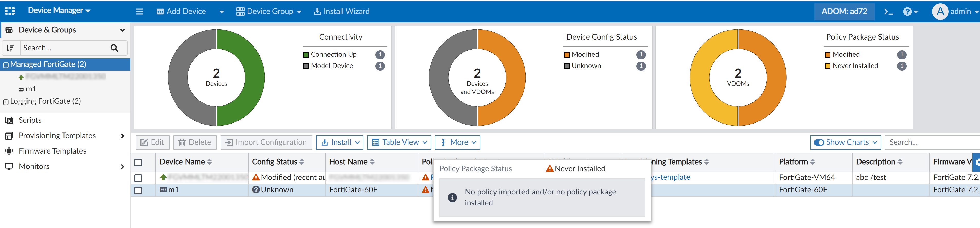Check the select-all devices header checkbox
980x228 pixels.
click(x=139, y=163)
